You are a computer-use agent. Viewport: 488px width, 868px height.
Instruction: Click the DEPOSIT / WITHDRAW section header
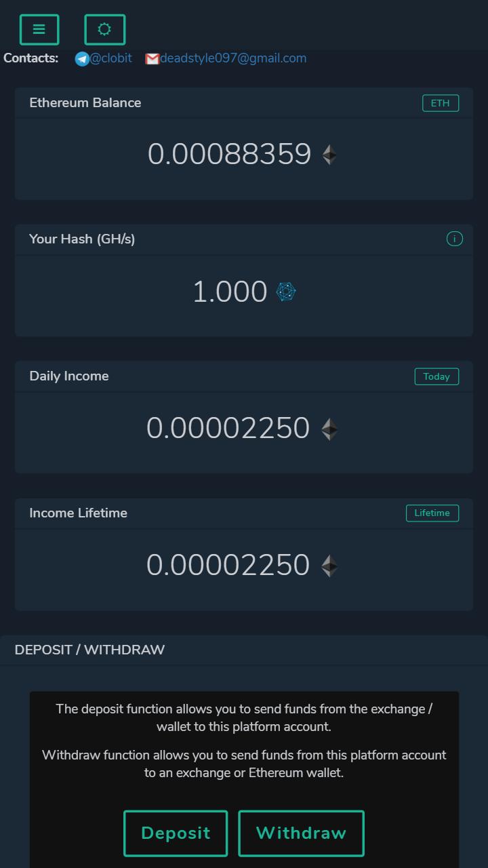[x=89, y=650]
